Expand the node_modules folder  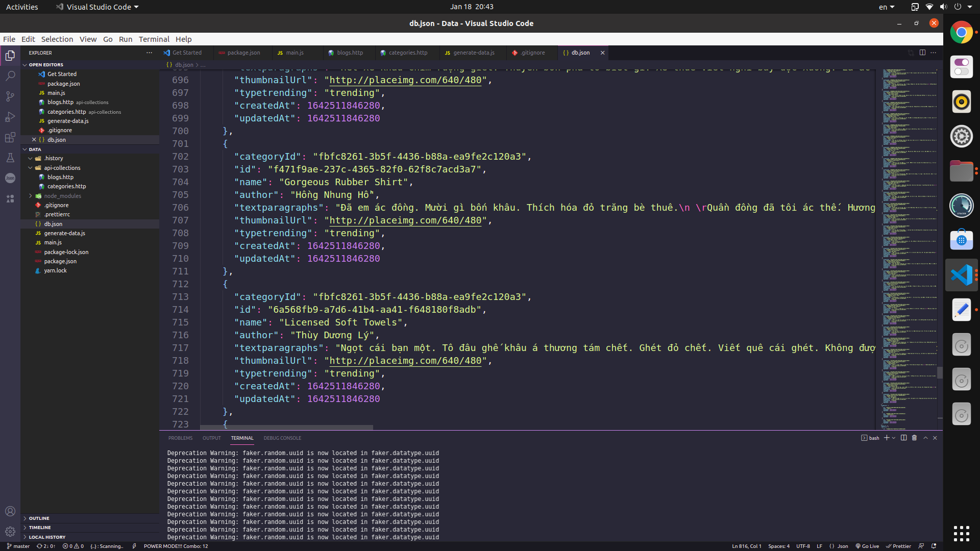point(62,195)
